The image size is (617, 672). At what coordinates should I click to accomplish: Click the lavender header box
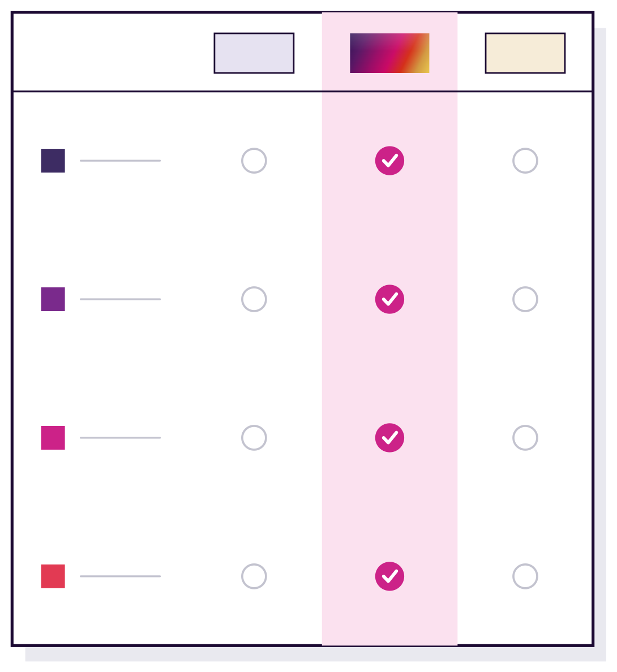(254, 53)
